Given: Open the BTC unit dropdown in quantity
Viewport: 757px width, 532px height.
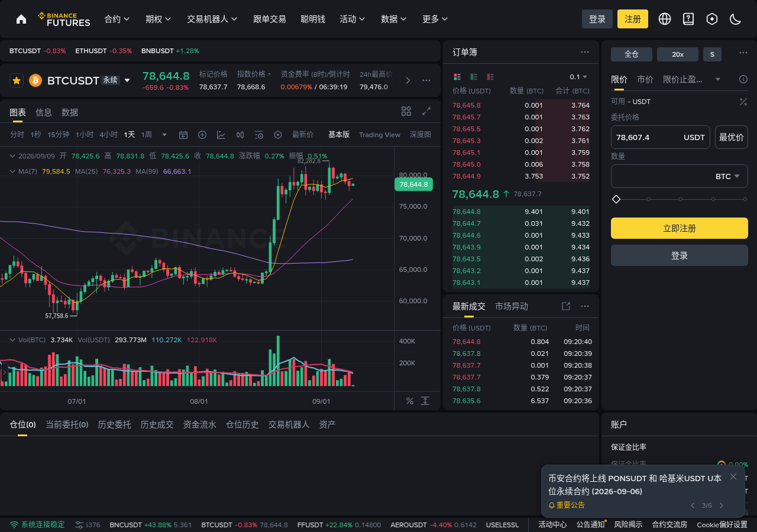Looking at the screenshot, I should tap(727, 176).
